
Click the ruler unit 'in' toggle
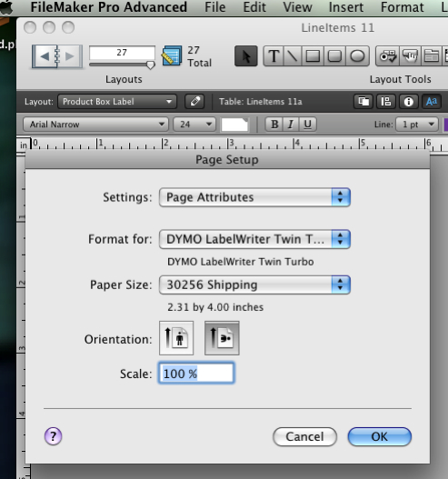24,145
